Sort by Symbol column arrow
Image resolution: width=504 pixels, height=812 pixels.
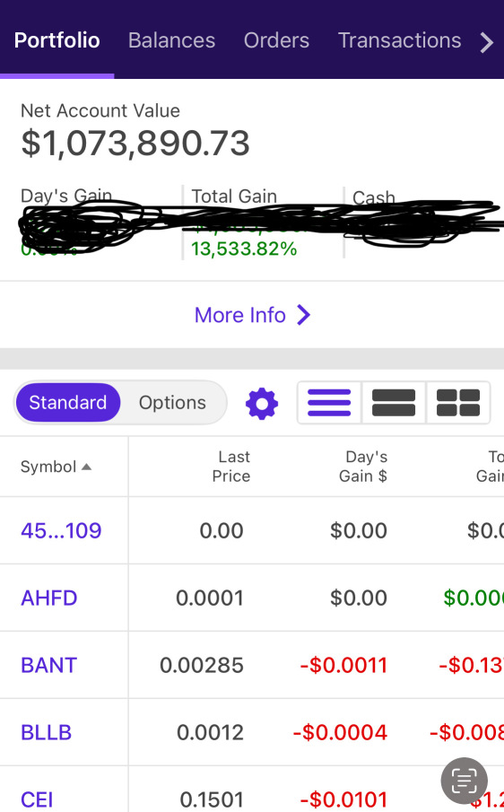click(x=87, y=467)
